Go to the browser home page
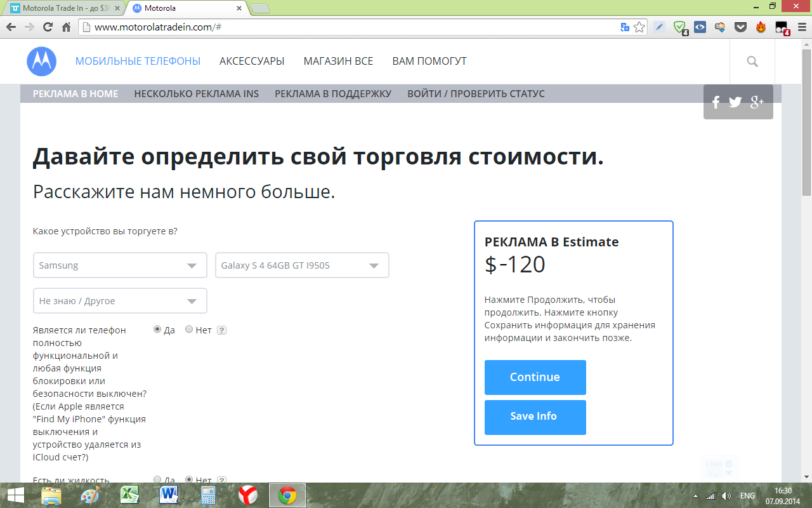 66,27
